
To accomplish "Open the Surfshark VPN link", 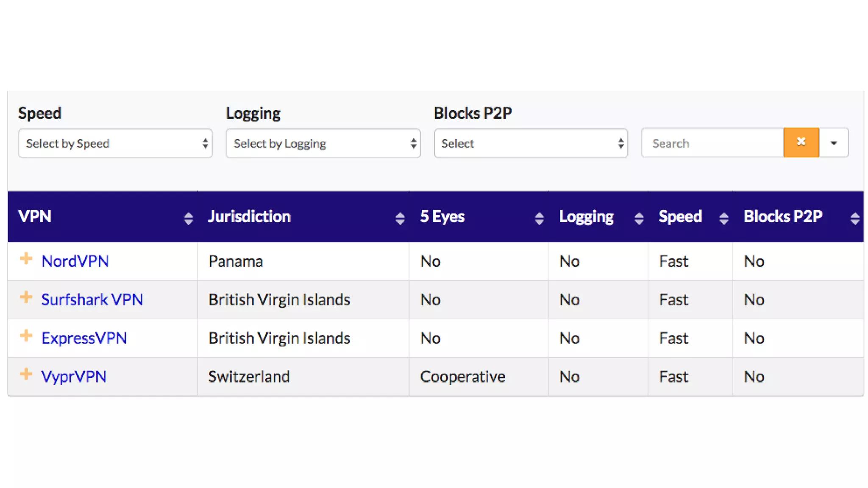I will click(92, 299).
